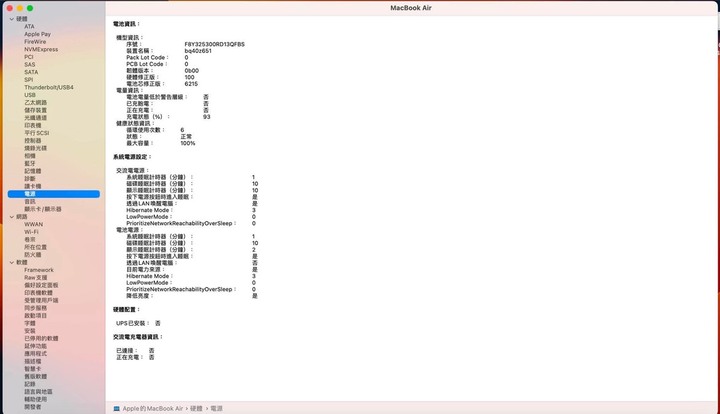
Task: Select 相機 in the sidebar
Action: point(30,156)
